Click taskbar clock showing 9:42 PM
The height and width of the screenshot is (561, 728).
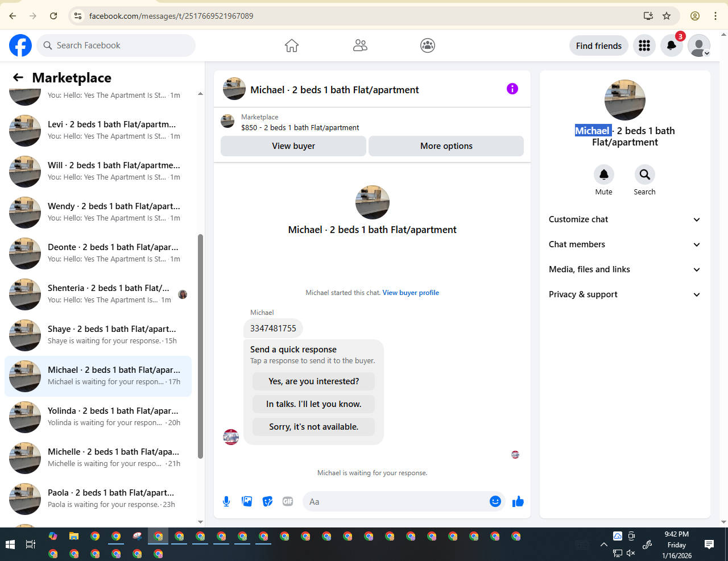click(677, 545)
